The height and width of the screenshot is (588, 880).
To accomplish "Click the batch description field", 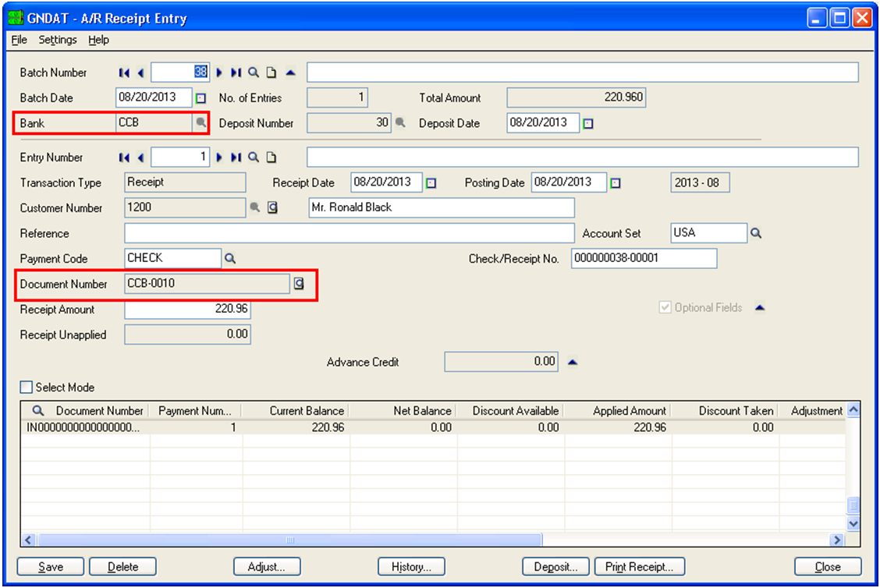I will click(583, 72).
